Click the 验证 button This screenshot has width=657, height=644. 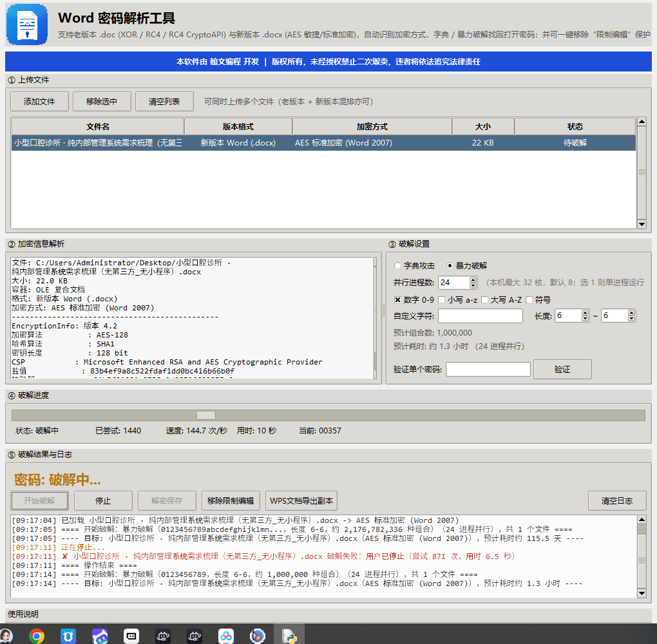click(x=562, y=369)
